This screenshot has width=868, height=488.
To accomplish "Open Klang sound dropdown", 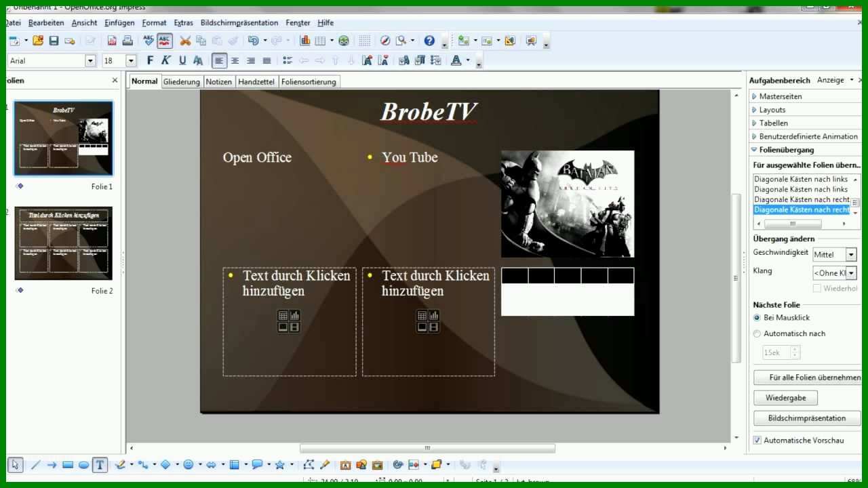I will [x=851, y=273].
